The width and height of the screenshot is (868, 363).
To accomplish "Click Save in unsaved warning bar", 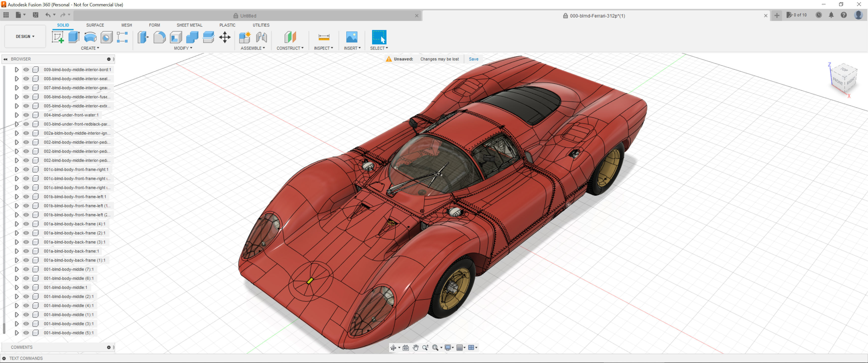I will [x=473, y=59].
